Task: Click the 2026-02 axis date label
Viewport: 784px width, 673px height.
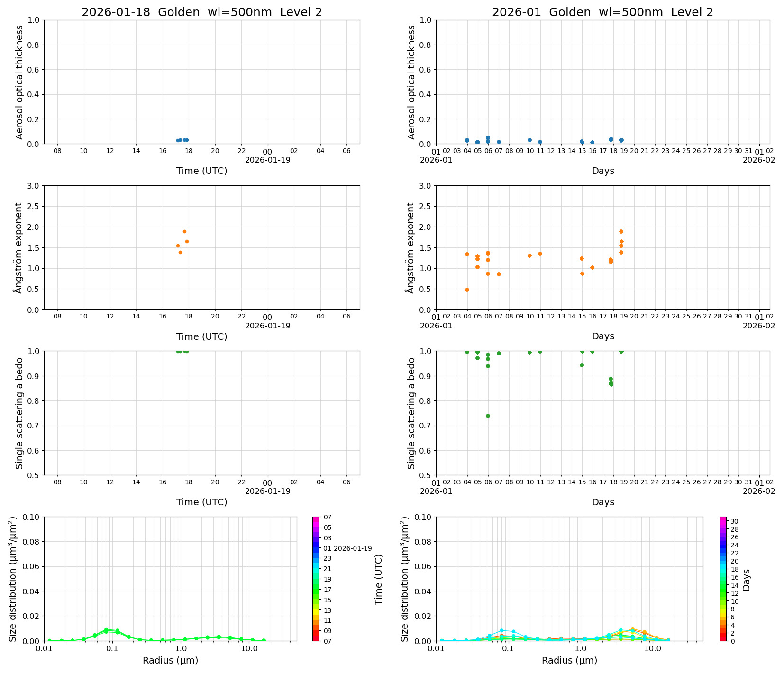Action: tap(758, 160)
